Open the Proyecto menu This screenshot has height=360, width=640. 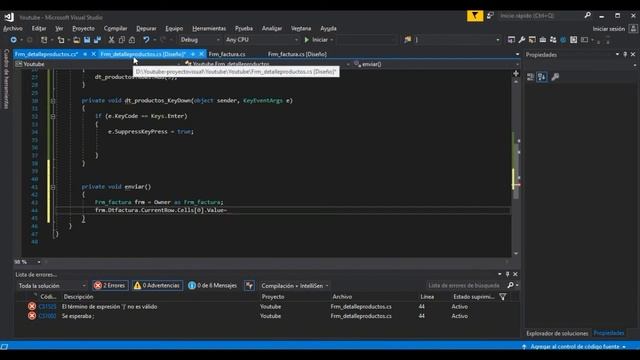(x=83, y=29)
